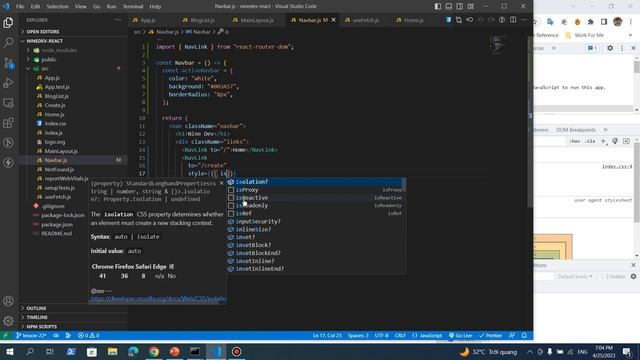Open editor More Actions ellipsis

click(x=524, y=20)
